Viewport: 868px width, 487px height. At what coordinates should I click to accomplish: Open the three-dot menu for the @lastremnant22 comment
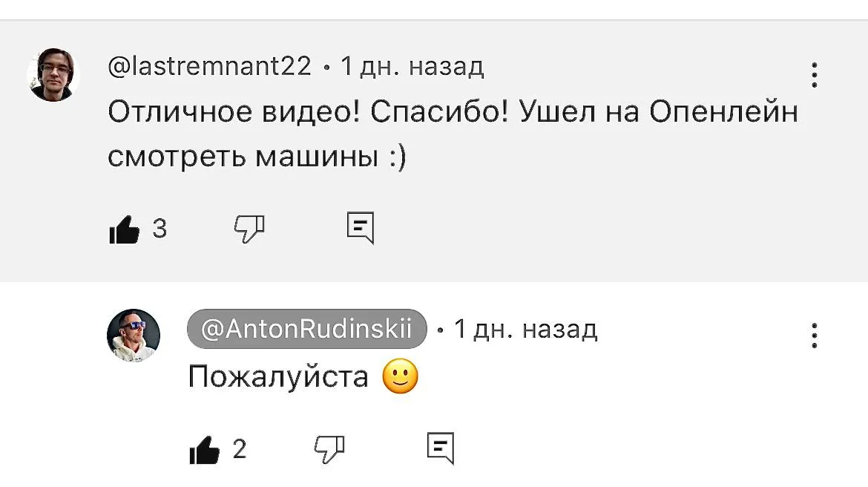815,75
